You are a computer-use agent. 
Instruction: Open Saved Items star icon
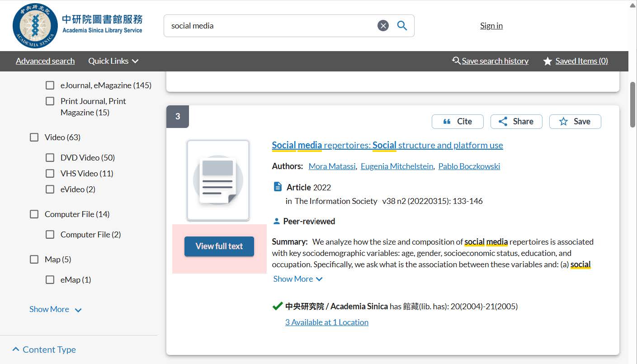(547, 61)
